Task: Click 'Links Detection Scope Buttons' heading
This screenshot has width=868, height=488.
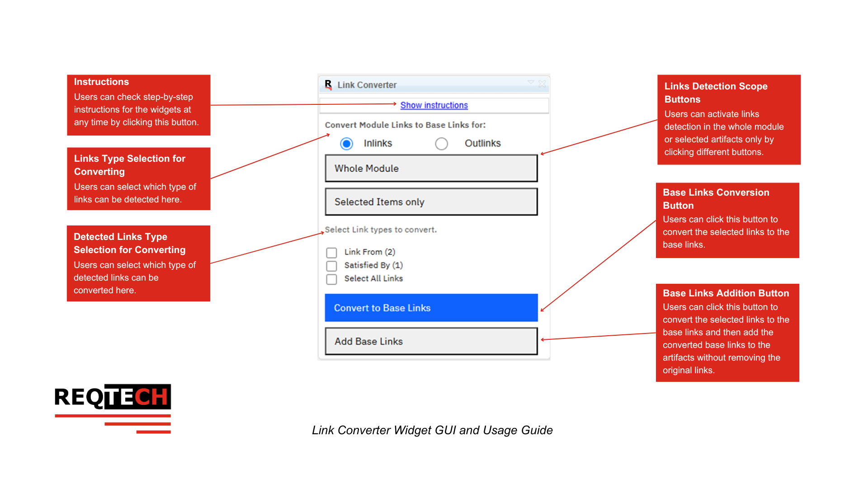Action: point(716,93)
